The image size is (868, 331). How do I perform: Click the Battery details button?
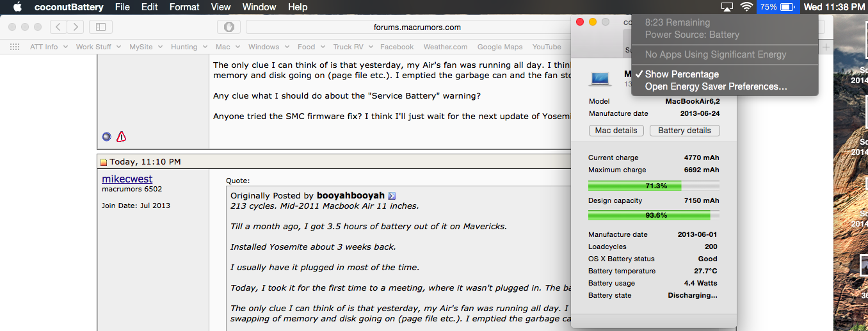pos(684,130)
